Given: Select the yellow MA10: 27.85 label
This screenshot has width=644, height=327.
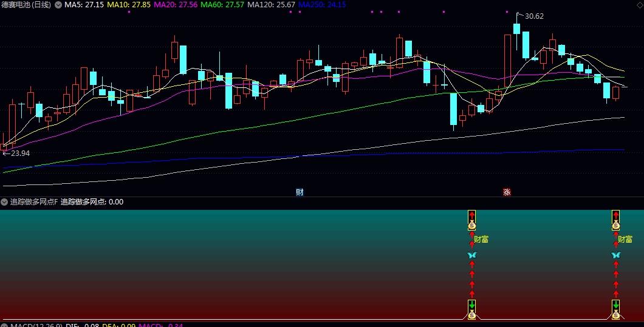Looking at the screenshot, I should click(129, 5).
